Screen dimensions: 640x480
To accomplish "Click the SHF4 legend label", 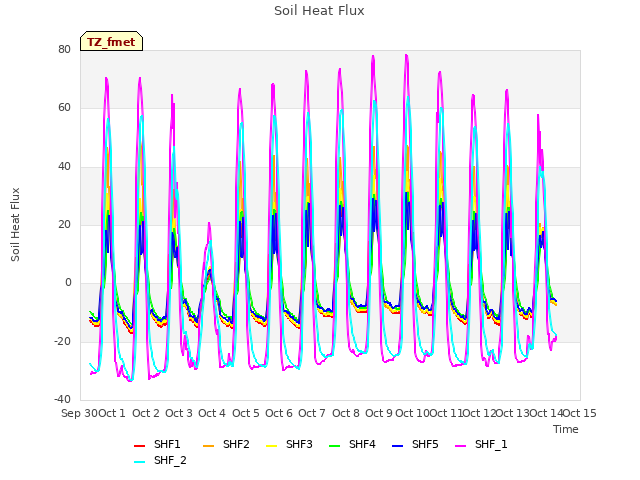I will tap(362, 444).
